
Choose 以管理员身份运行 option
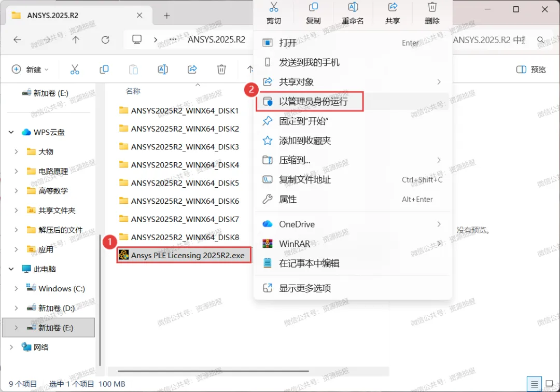tap(353, 102)
